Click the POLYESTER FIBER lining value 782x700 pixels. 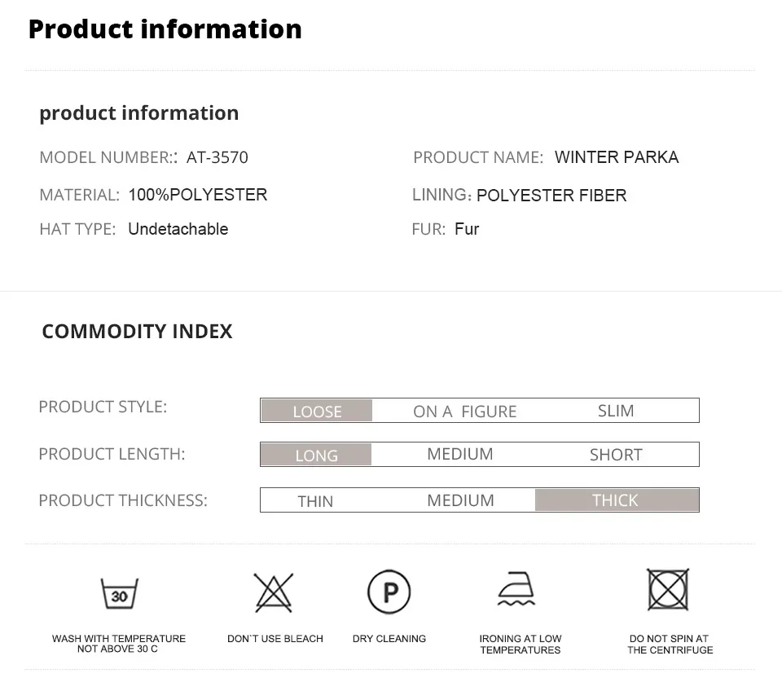click(x=551, y=196)
